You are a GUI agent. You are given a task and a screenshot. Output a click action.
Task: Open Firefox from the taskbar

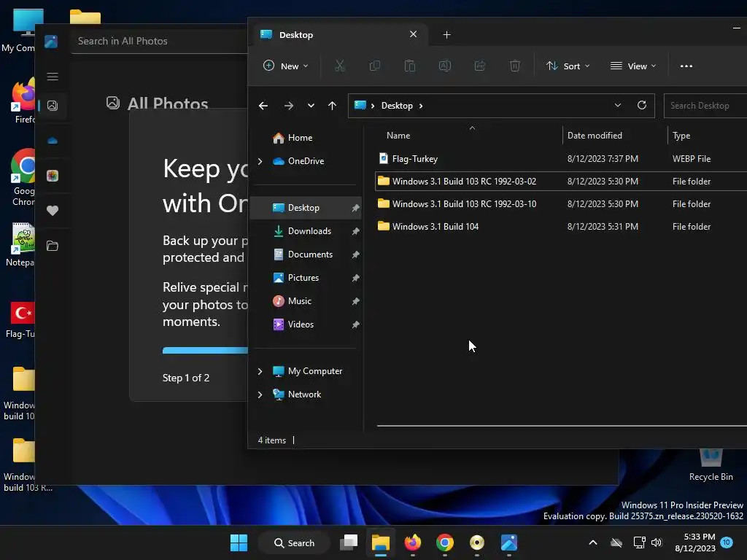[413, 542]
